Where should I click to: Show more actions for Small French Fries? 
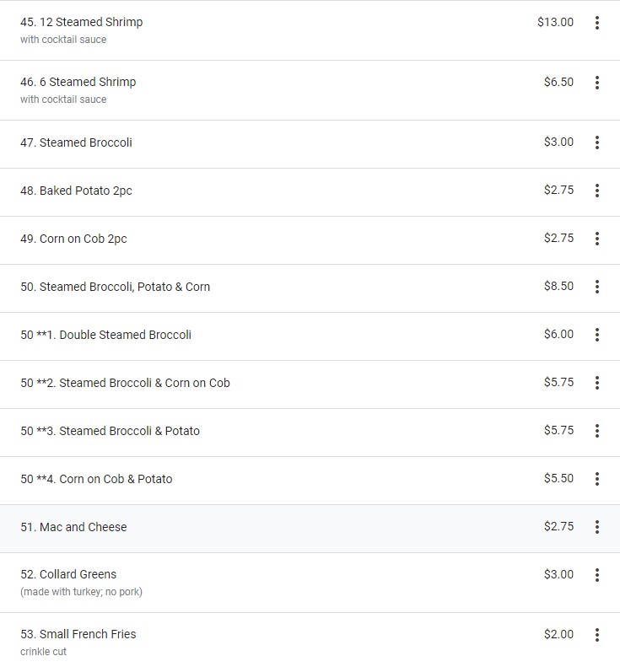(x=597, y=635)
